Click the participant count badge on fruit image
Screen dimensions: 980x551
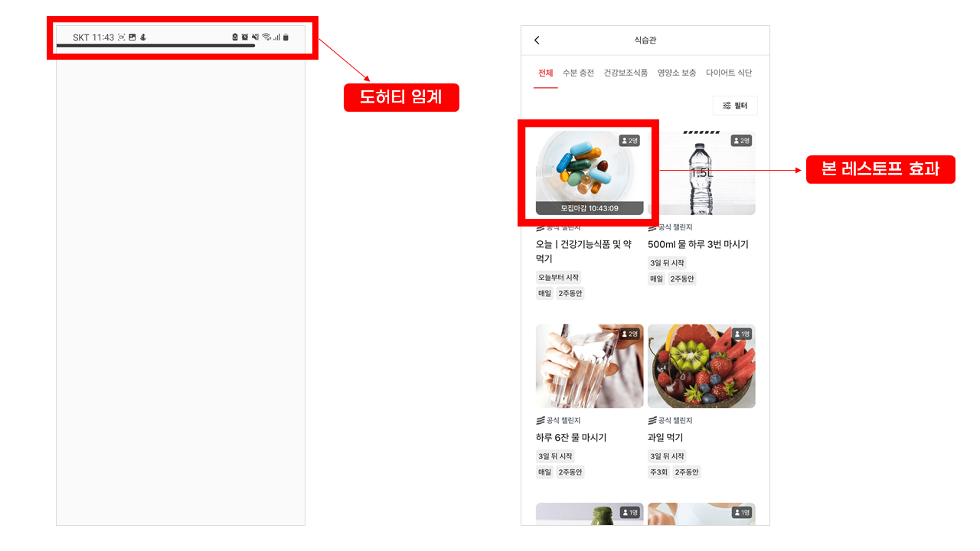[742, 334]
